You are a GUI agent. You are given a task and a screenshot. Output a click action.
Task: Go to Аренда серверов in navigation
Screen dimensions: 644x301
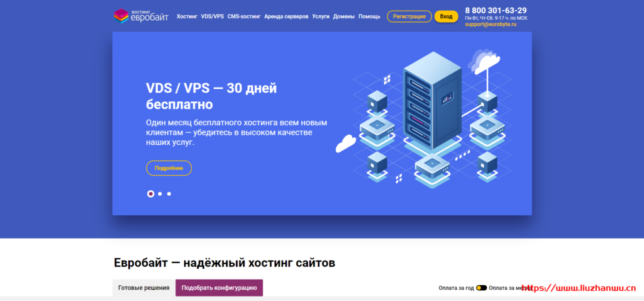pos(286,16)
